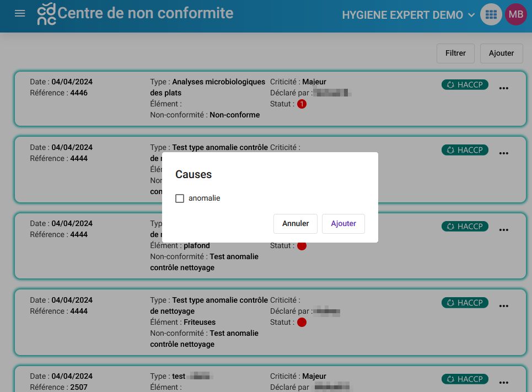Open three-dot menu for reference 4446

(503, 88)
